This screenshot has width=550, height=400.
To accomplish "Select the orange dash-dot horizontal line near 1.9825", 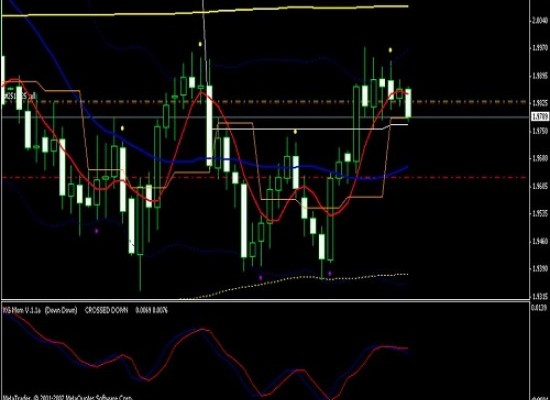I will click(265, 102).
